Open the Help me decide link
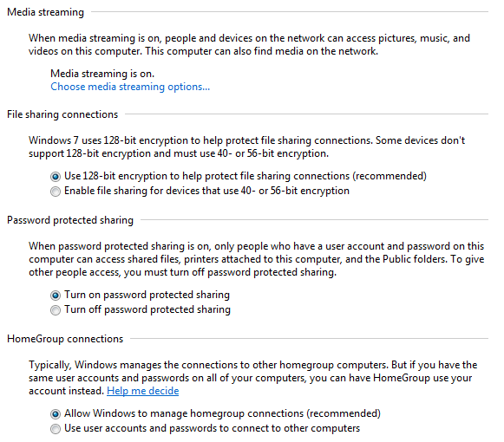The height and width of the screenshot is (442, 504). [x=143, y=391]
